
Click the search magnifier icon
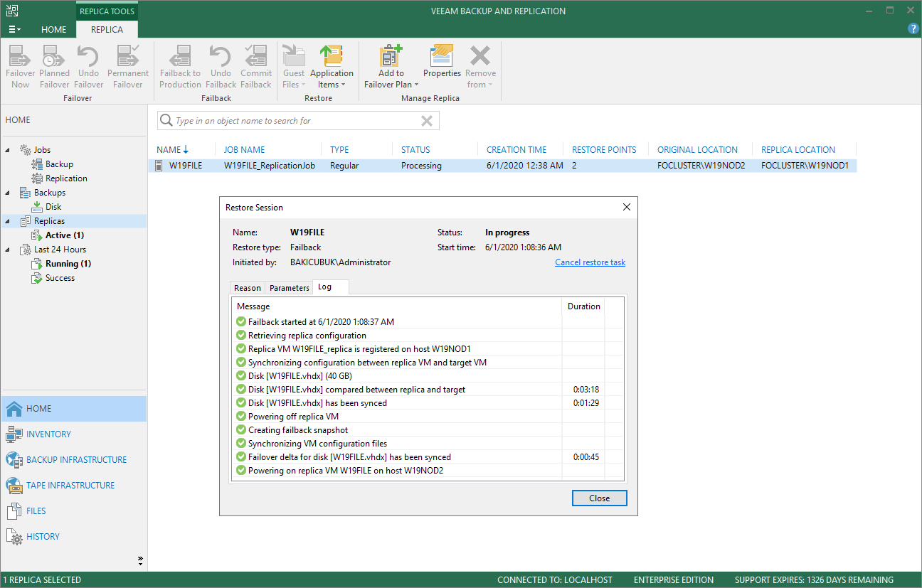tap(166, 121)
